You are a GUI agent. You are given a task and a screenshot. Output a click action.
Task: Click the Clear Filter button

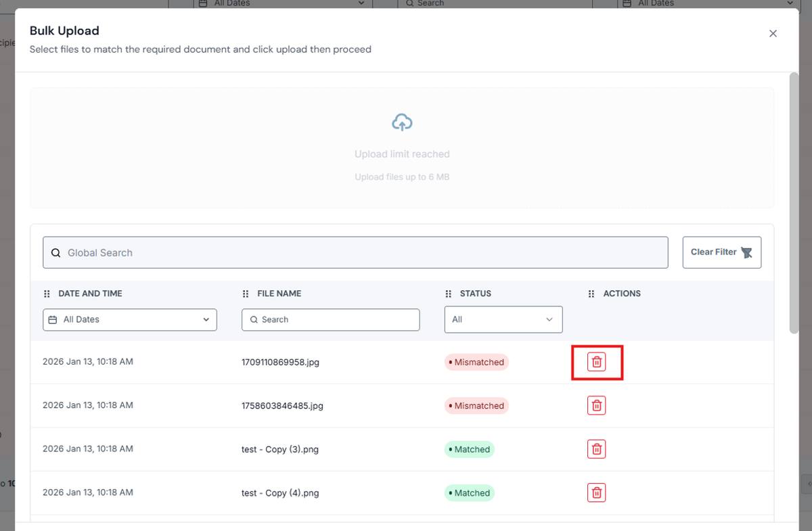721,252
